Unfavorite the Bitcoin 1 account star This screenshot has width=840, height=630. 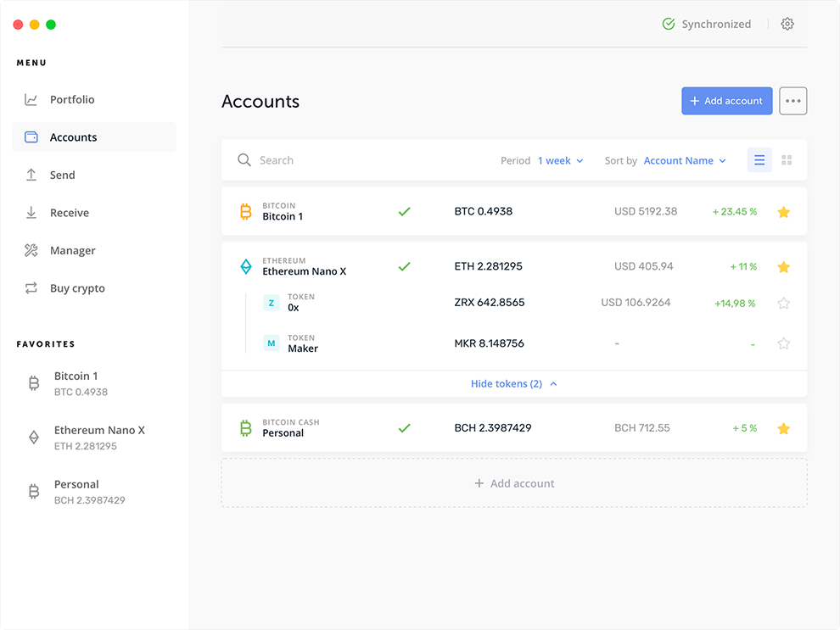(x=783, y=211)
